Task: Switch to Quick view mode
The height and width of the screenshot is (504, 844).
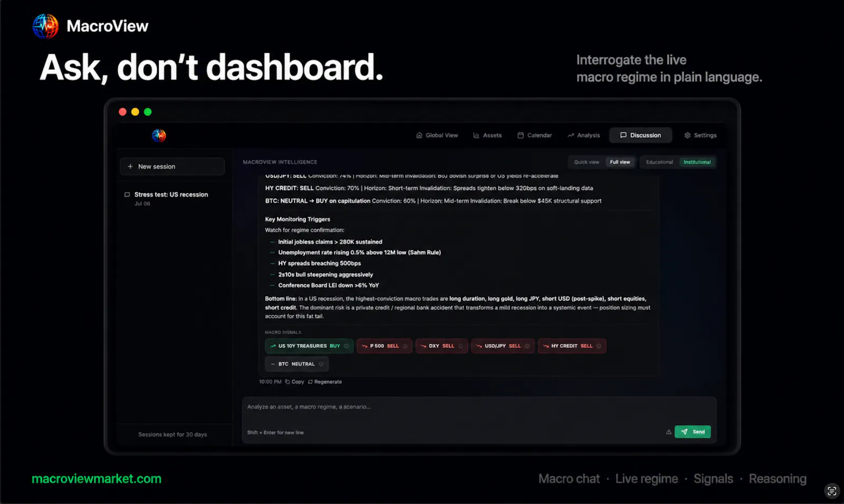Action: (x=587, y=162)
